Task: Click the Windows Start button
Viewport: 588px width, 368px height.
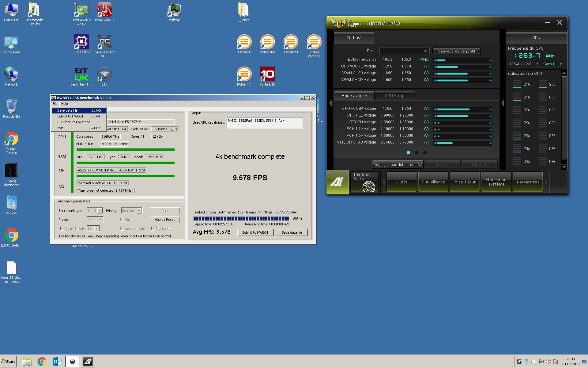Action: 8,362
